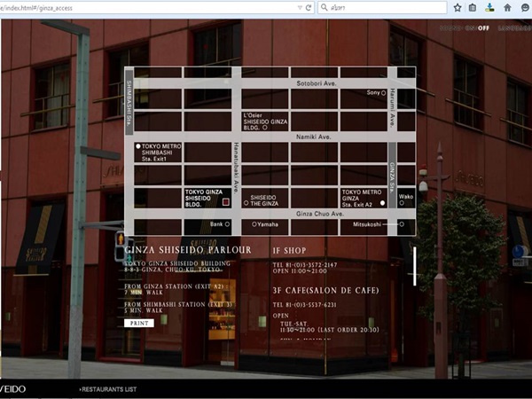Screen dimensions: 532x399
Task: Turn sound OFF
Action: click(x=483, y=28)
